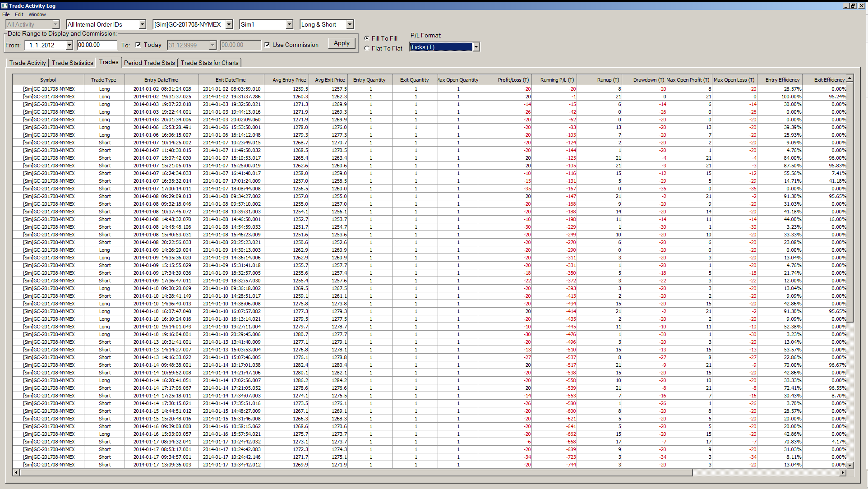Open the P/L Format Ticks dropdown
Image resolution: width=868 pixels, height=489 pixels.
(476, 47)
